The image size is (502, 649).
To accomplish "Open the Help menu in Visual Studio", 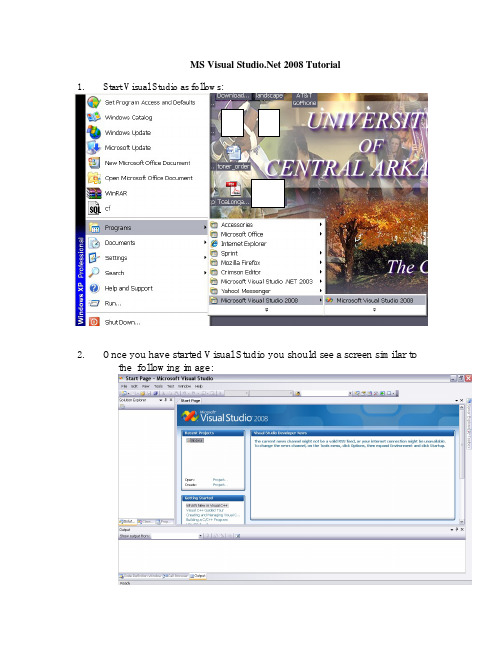I will click(x=199, y=386).
